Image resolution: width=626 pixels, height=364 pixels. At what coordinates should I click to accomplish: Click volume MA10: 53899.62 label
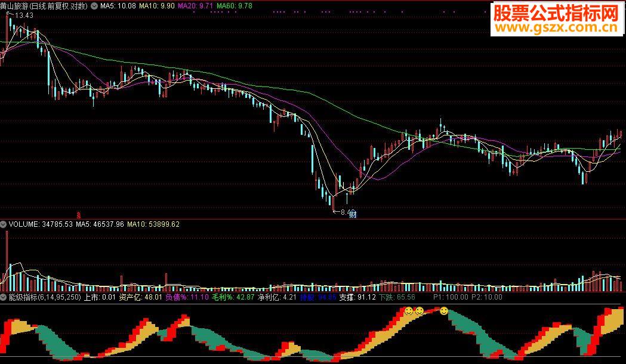point(153,224)
